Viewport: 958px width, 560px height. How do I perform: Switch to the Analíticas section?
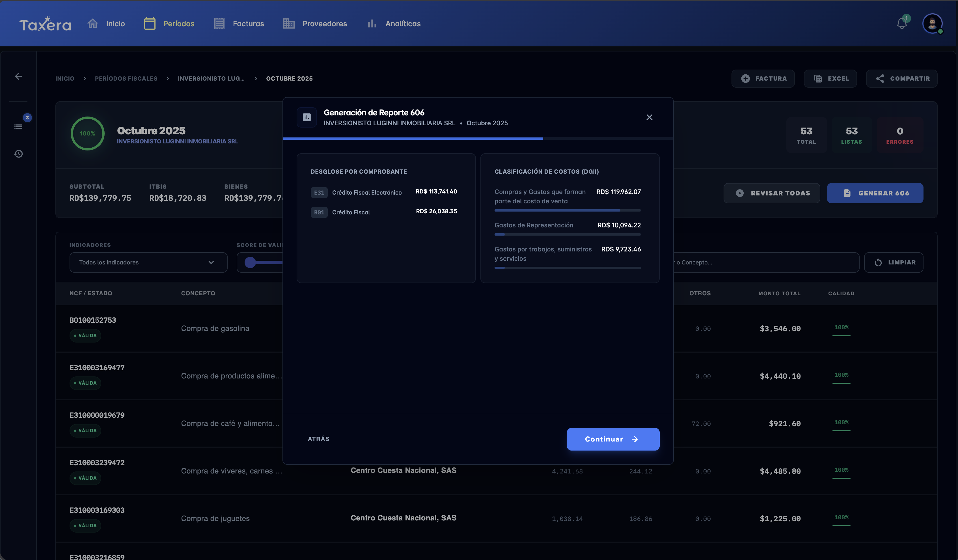point(394,23)
